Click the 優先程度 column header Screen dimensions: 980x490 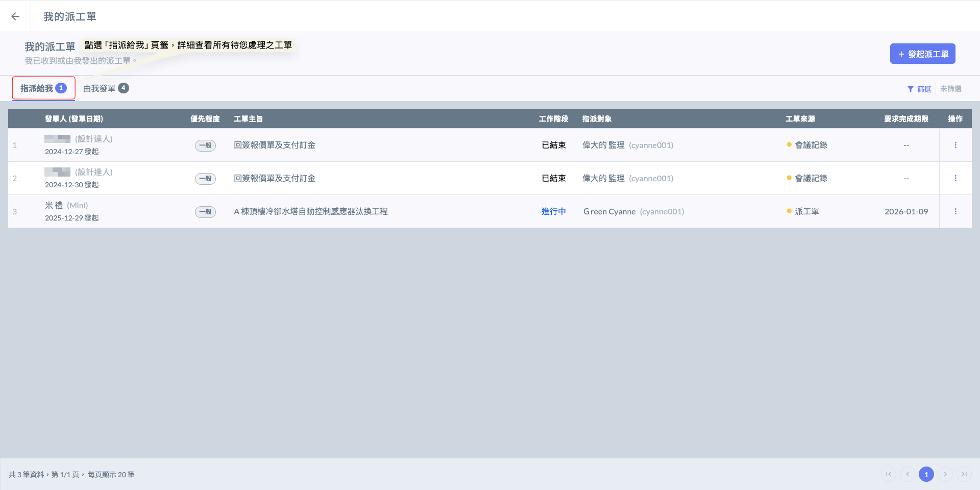pos(205,119)
